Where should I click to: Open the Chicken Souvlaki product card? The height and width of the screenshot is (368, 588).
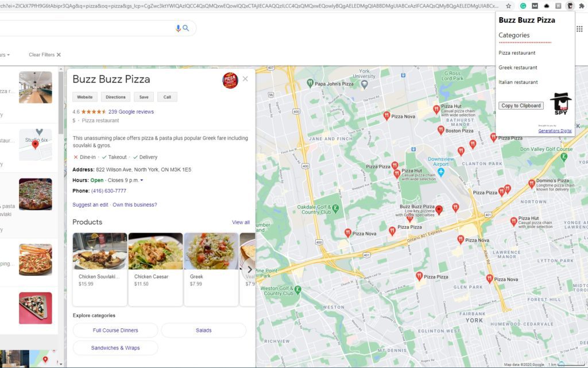click(x=100, y=269)
